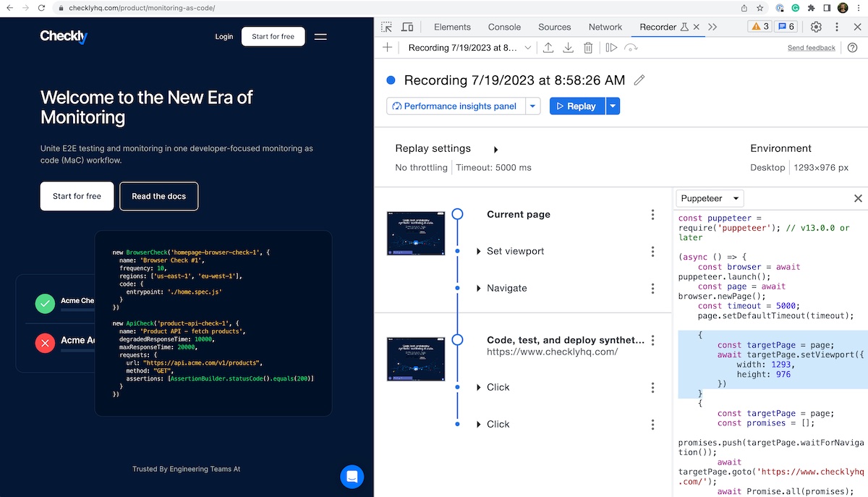868x497 pixels.
Task: Click Start for free in the header
Action: pos(273,36)
